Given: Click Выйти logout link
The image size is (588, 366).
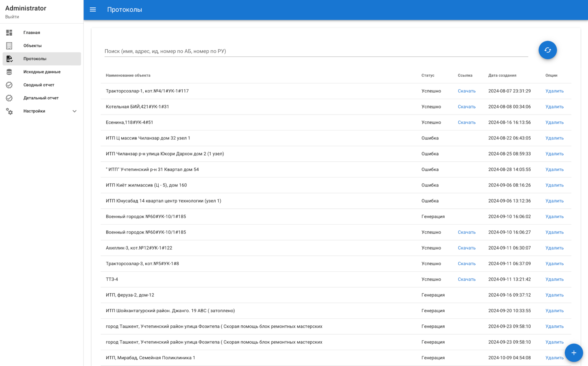Looking at the screenshot, I should (x=12, y=17).
